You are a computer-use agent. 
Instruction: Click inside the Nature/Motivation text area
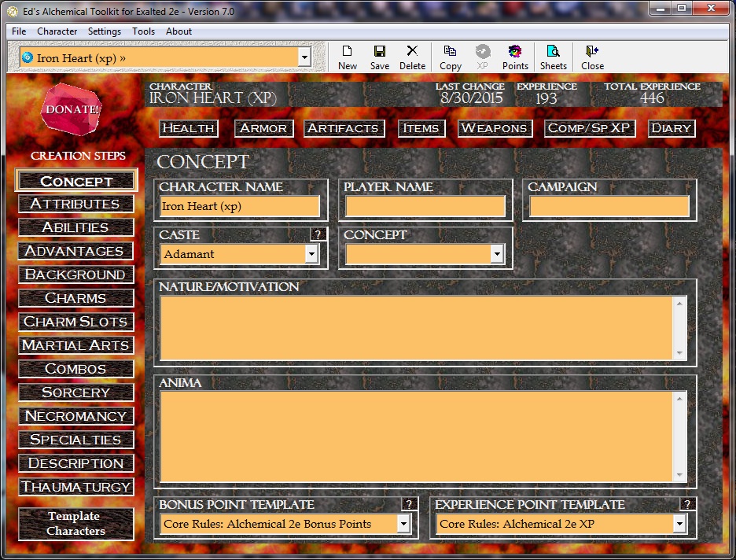click(x=416, y=328)
